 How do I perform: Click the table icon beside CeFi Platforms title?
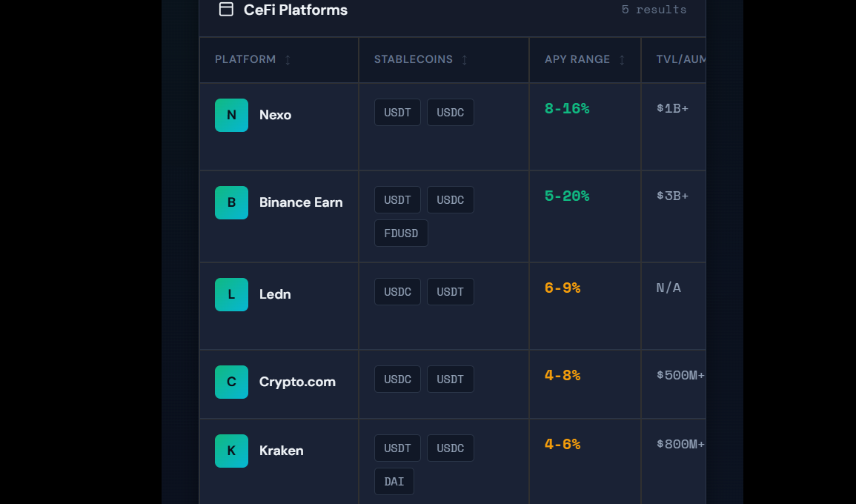pyautogui.click(x=225, y=10)
